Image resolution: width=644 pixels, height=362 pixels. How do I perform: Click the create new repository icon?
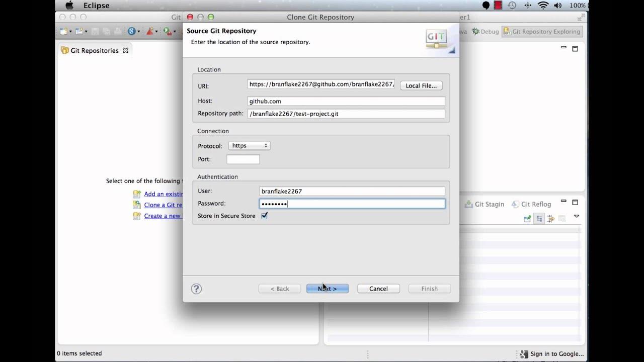pyautogui.click(x=136, y=216)
